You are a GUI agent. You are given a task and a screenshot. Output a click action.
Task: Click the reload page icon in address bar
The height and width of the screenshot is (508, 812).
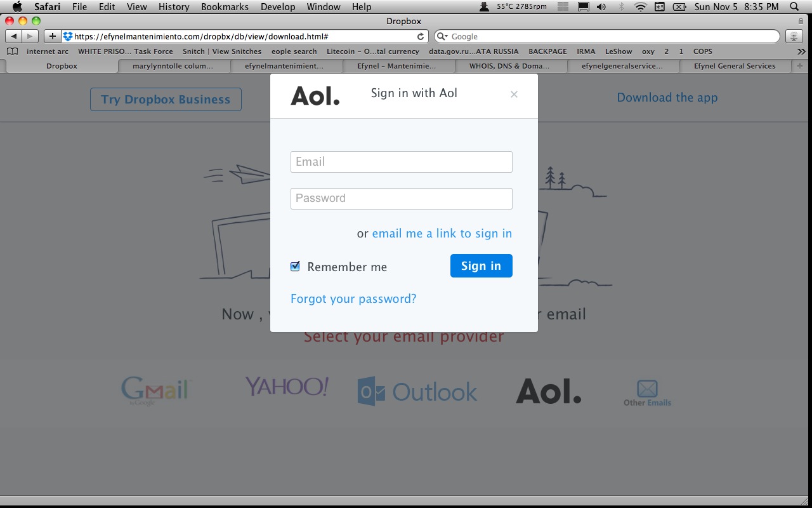coord(421,37)
